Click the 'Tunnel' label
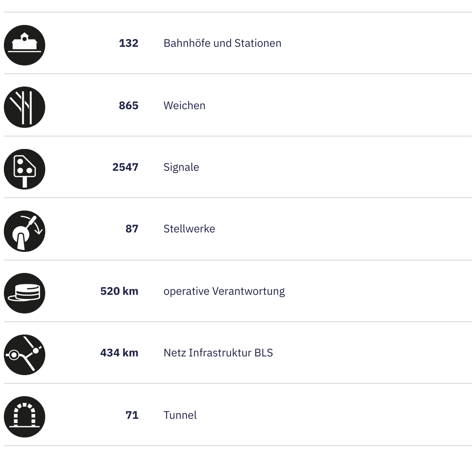The height and width of the screenshot is (450, 476). point(180,415)
